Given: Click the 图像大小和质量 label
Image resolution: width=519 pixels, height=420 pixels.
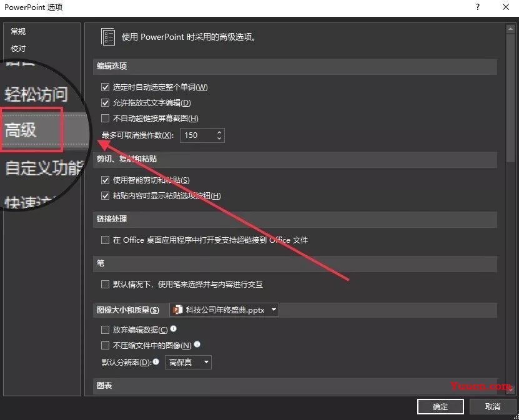Looking at the screenshot, I should coord(128,310).
